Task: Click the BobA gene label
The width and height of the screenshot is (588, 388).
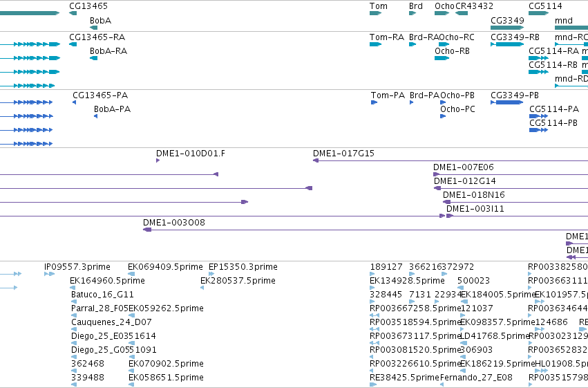Action: (x=100, y=21)
